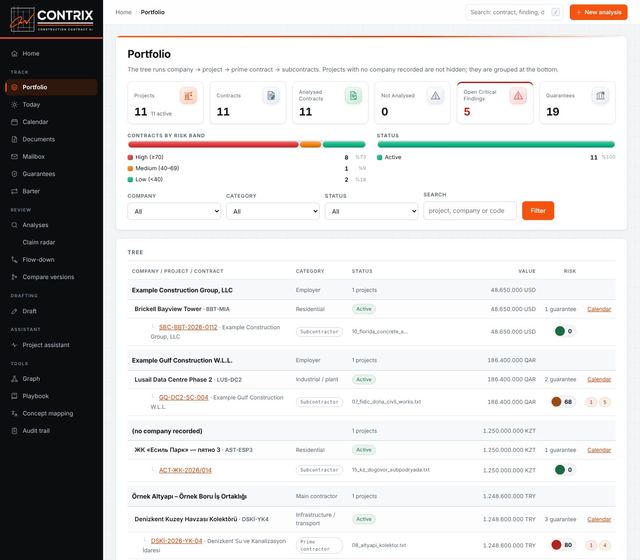Click the 3 guarantee text for Denizkent
The width and height of the screenshot is (640, 560).
560,519
